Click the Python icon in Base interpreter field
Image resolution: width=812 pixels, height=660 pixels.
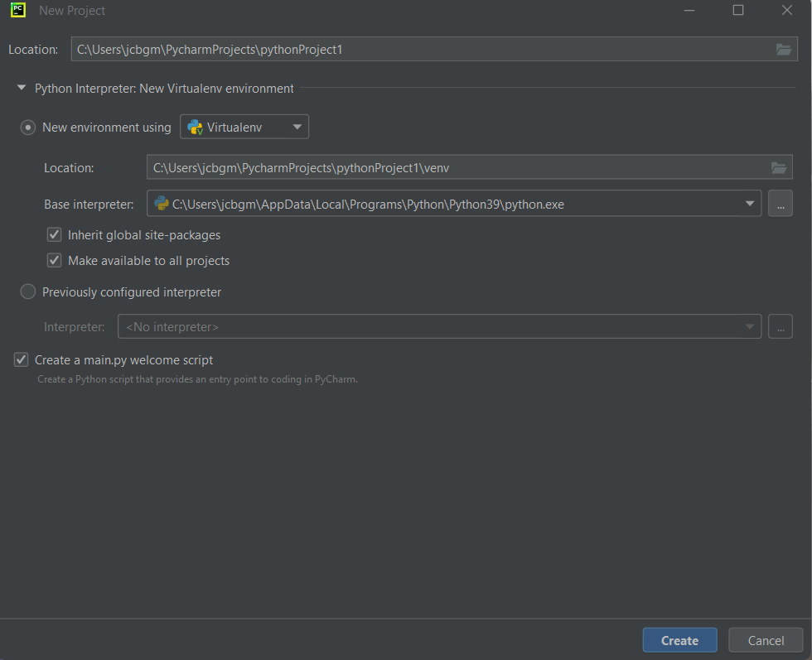click(x=162, y=204)
